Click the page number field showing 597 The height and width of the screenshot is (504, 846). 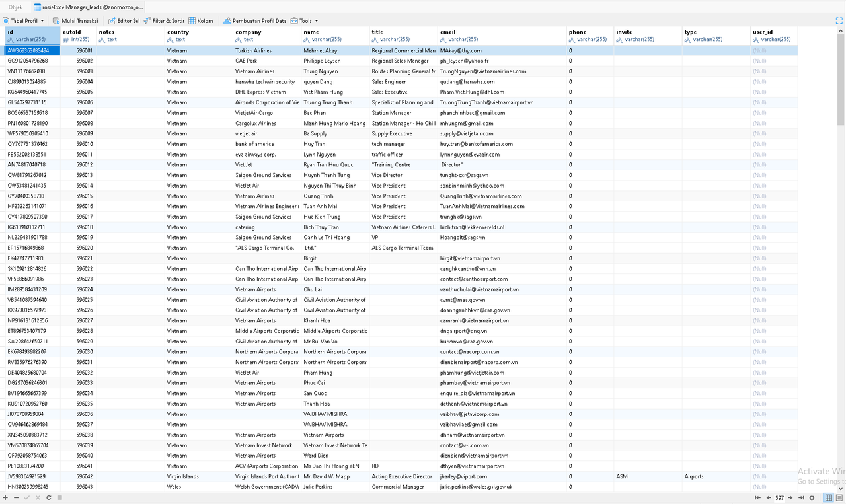780,497
